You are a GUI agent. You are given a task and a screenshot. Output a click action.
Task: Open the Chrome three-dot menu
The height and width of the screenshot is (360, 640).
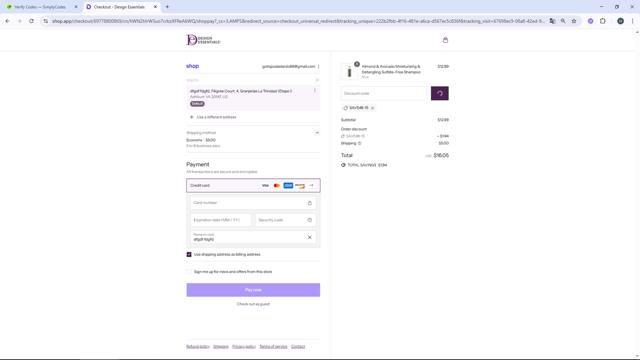click(x=632, y=21)
